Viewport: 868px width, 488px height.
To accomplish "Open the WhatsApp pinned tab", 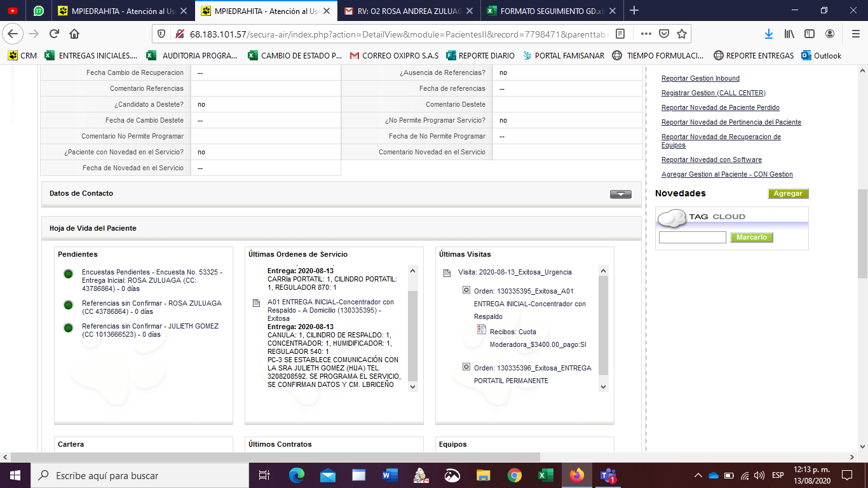I will coord(39,10).
